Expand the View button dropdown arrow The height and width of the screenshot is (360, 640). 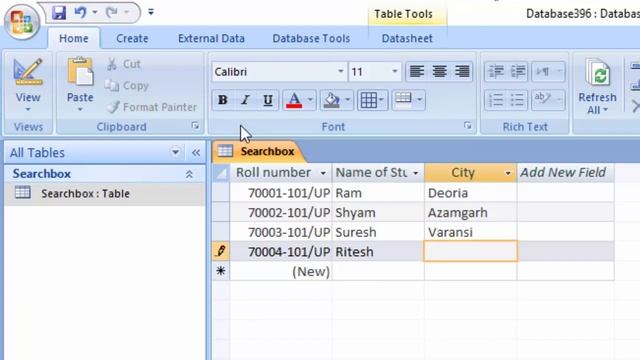pyautogui.click(x=28, y=109)
